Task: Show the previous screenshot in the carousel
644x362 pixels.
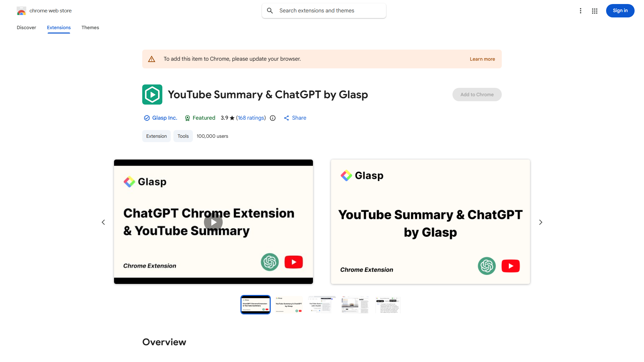Action: [103, 222]
